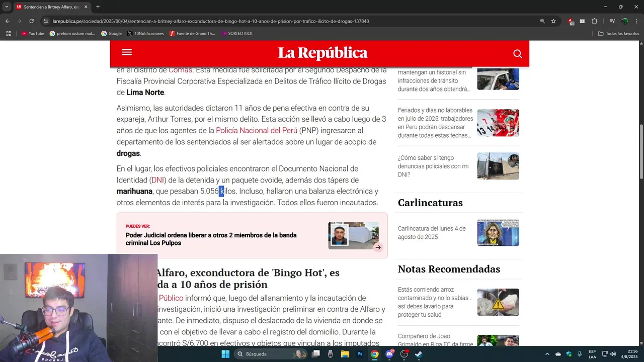Follow the Comas link in article
The width and height of the screenshot is (644, 362).
coord(180,70)
